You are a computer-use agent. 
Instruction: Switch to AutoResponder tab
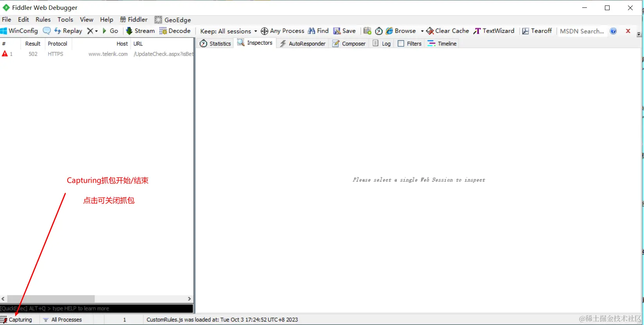(303, 43)
